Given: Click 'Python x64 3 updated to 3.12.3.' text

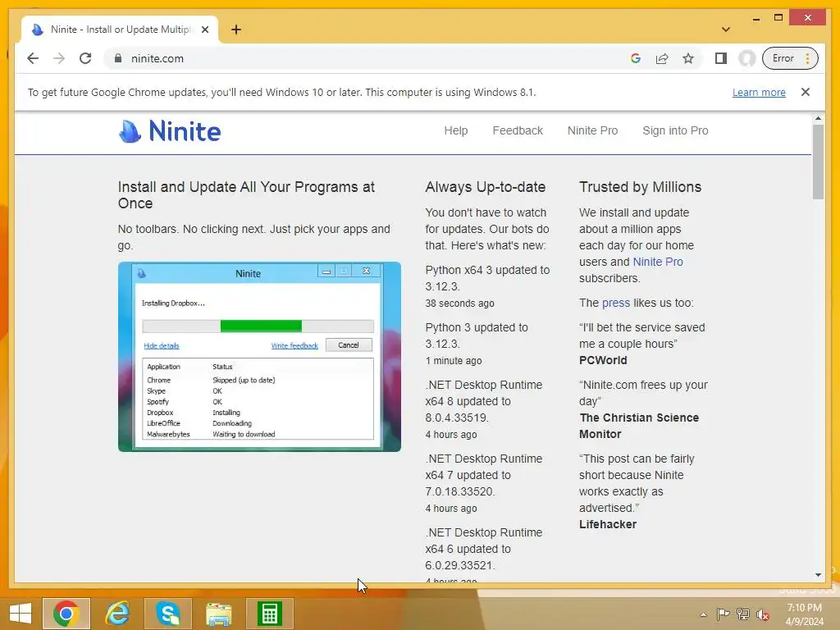Looking at the screenshot, I should pos(487,278).
